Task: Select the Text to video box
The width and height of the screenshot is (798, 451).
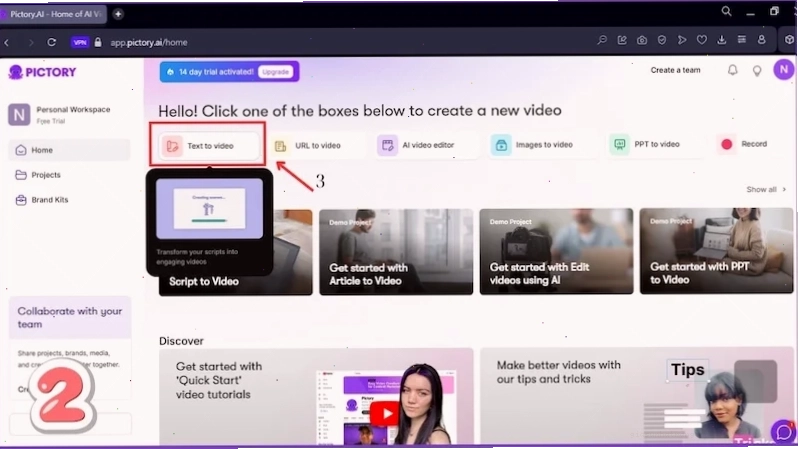Action: 208,146
